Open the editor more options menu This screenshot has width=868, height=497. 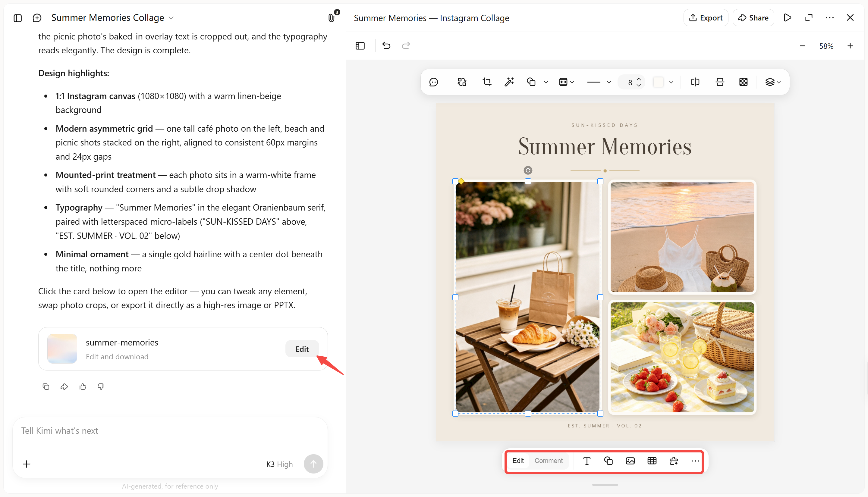point(829,18)
